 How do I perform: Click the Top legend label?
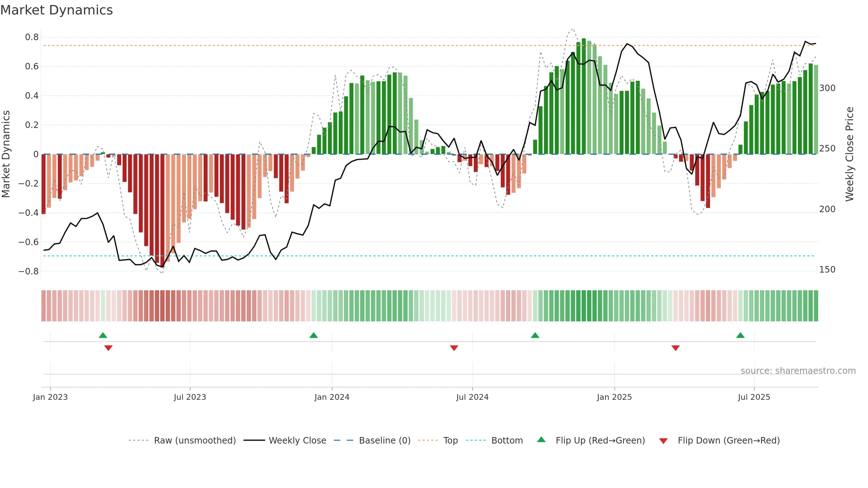pyautogui.click(x=451, y=440)
